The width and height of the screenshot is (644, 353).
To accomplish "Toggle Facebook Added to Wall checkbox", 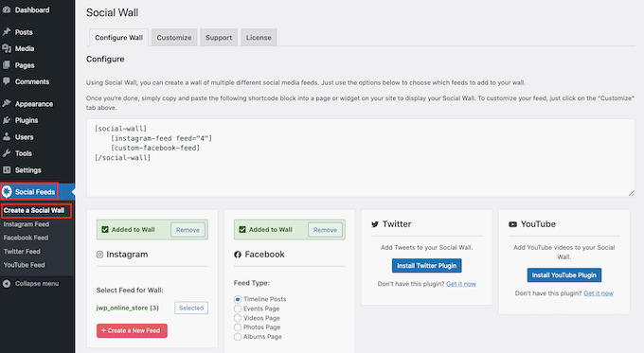I will click(242, 229).
